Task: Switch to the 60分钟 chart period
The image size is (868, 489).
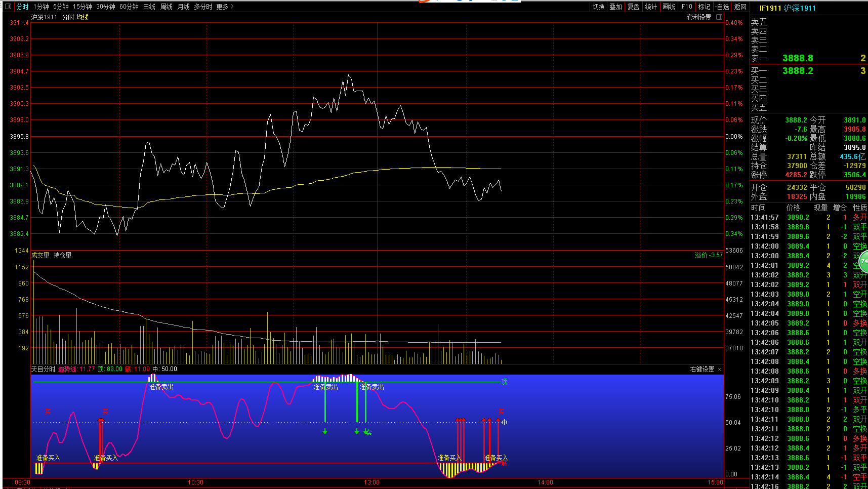Action: 129,7
